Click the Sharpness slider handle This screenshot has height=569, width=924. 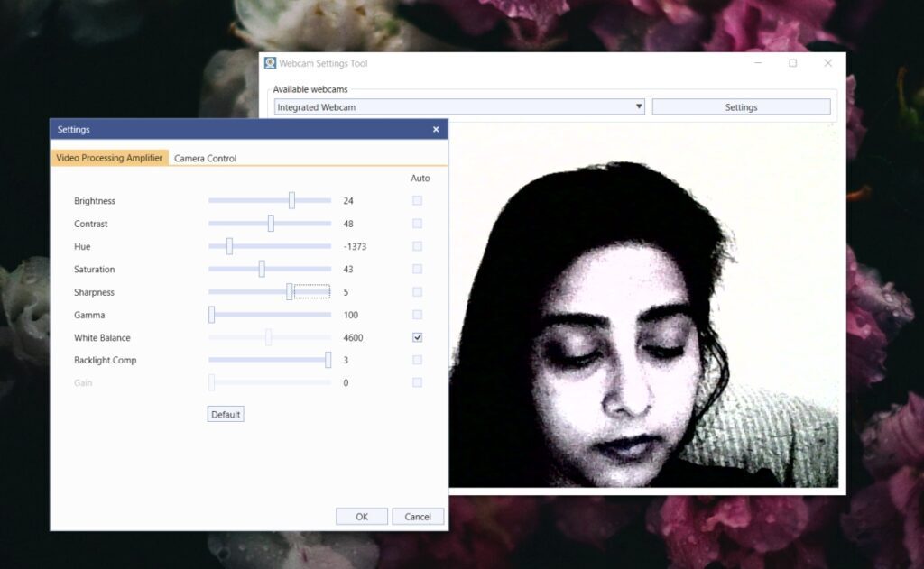289,291
